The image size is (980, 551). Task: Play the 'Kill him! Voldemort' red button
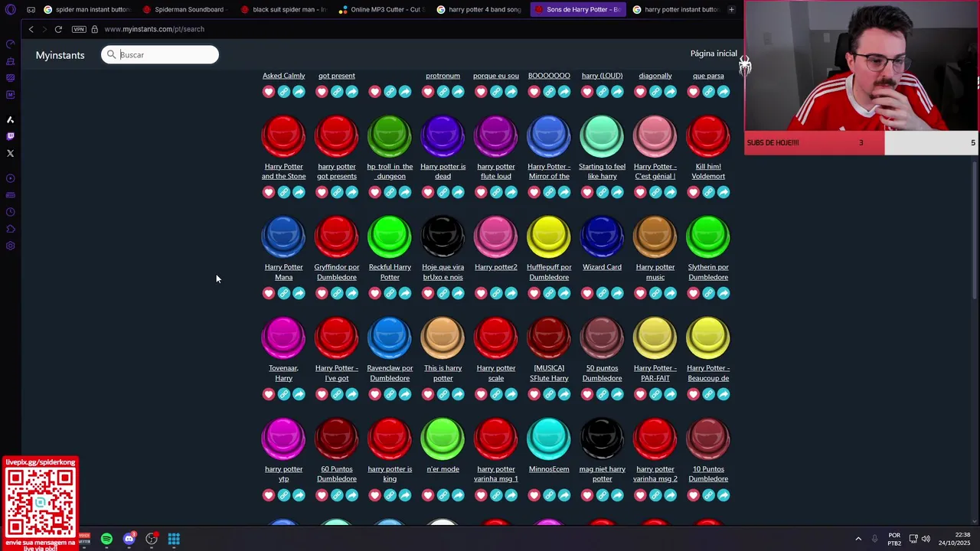[708, 136]
